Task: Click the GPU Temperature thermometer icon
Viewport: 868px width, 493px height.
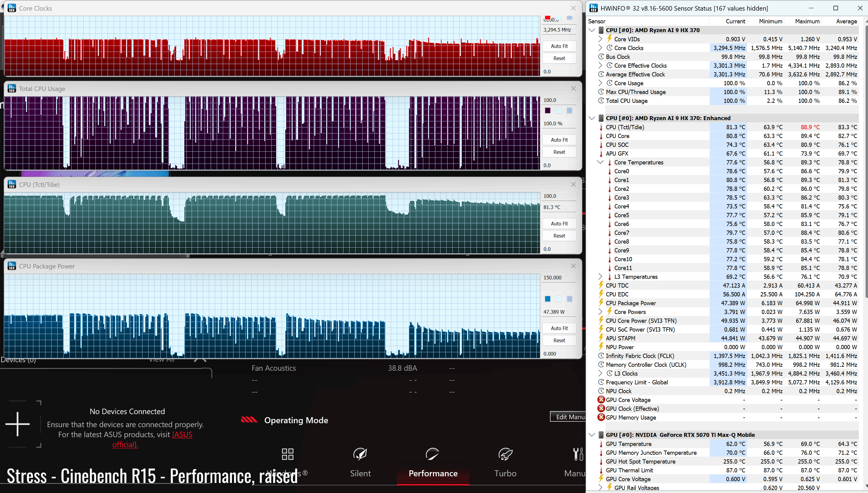Action: coord(601,444)
